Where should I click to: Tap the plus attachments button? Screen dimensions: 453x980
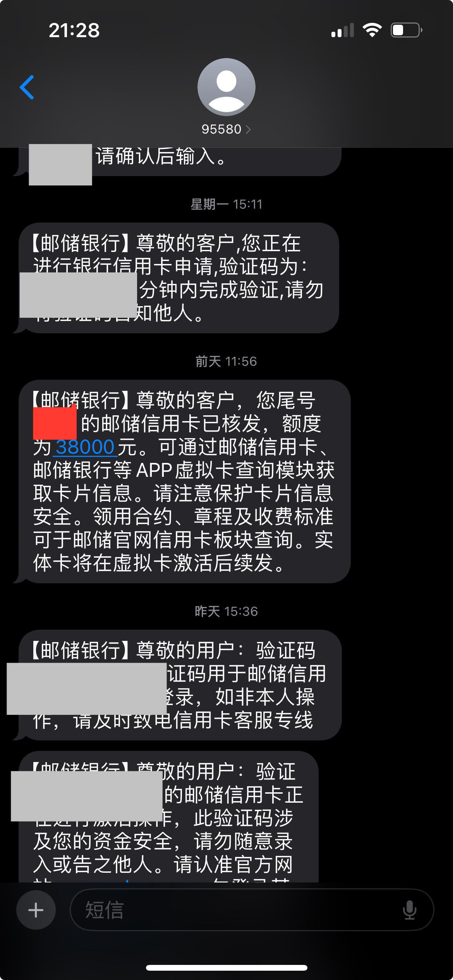pyautogui.click(x=36, y=910)
